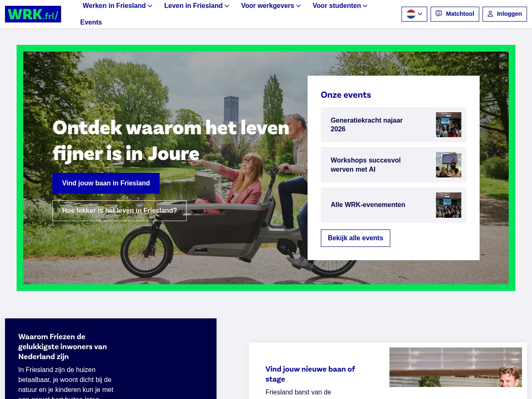Screen dimensions: 532x399
Task: Go to the Events menu item
Action: point(91,22)
